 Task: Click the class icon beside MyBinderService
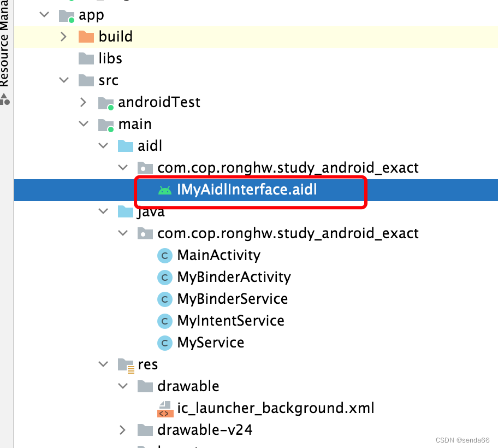(165, 299)
